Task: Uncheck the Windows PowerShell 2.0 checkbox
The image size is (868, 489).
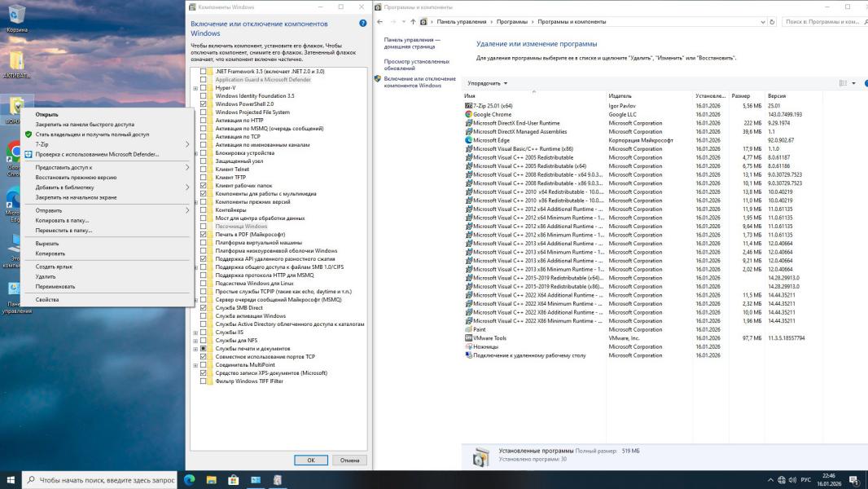Action: [x=204, y=104]
